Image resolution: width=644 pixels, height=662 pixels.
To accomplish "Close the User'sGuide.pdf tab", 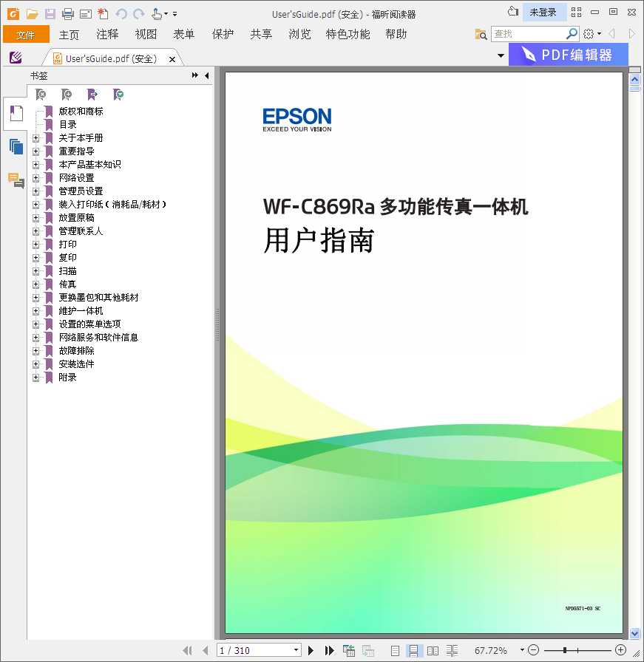I will (x=172, y=60).
